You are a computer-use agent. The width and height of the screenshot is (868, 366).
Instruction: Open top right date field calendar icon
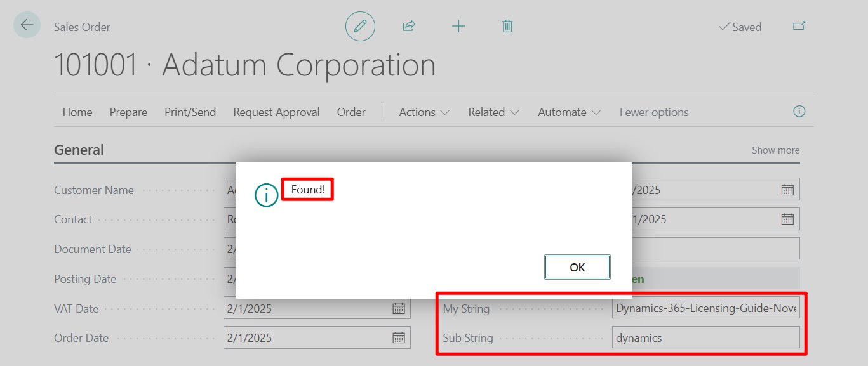[x=787, y=190]
